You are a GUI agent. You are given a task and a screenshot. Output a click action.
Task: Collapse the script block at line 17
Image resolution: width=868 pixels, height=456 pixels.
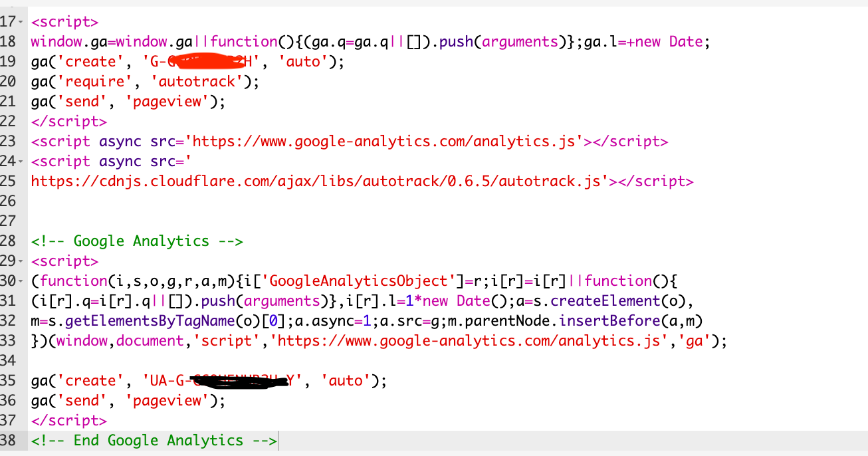21,21
